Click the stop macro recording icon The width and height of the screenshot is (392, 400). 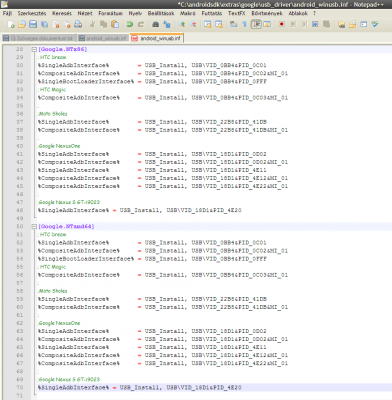point(293,24)
